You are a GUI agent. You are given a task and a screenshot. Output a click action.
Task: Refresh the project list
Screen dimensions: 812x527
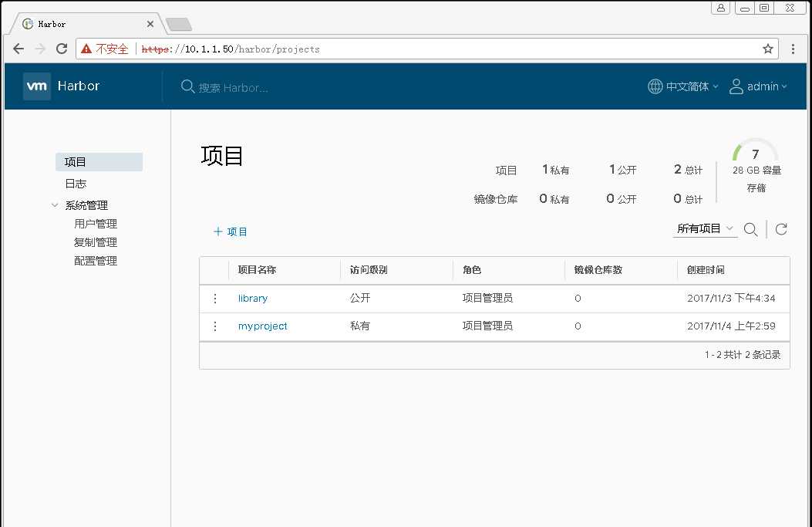[x=781, y=229]
